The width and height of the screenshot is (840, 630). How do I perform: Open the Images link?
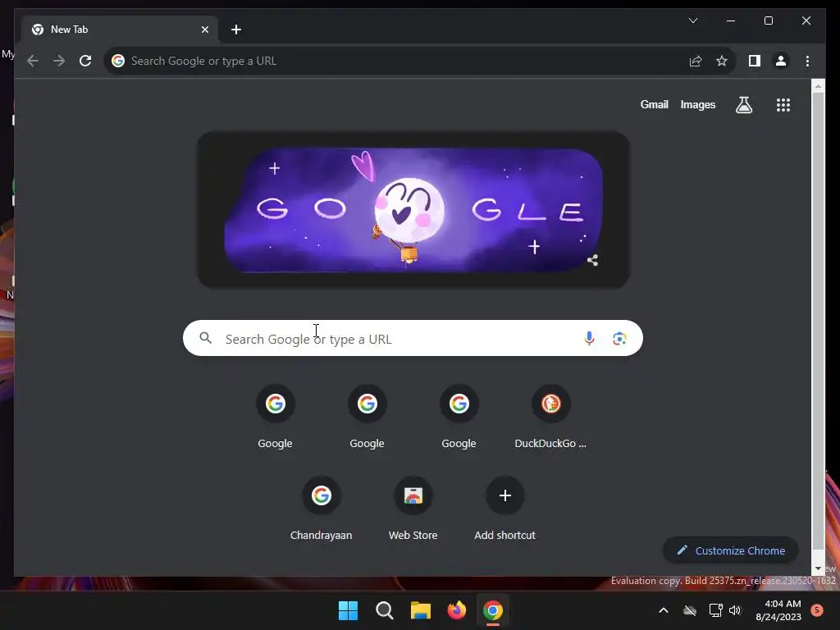(x=697, y=105)
